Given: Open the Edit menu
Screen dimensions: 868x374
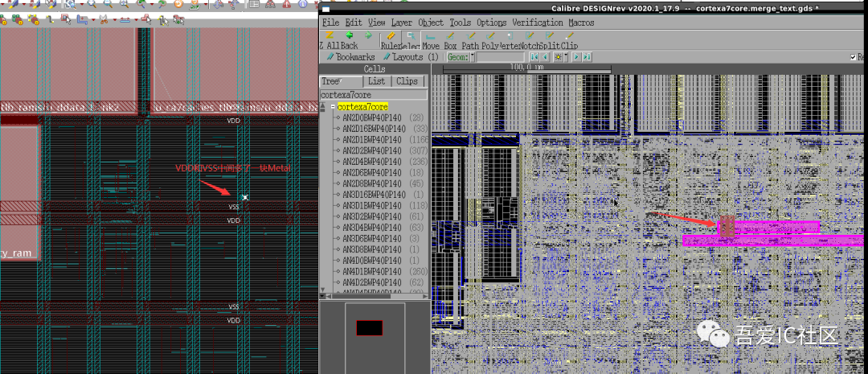Looking at the screenshot, I should pos(353,23).
